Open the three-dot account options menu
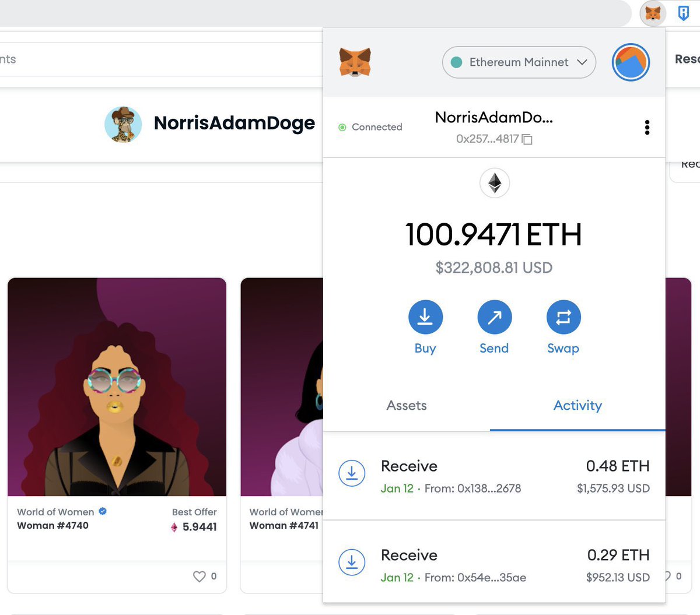 [647, 127]
